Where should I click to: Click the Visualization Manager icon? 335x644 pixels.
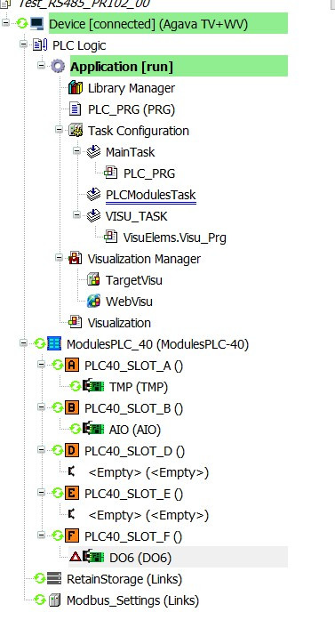tap(76, 259)
